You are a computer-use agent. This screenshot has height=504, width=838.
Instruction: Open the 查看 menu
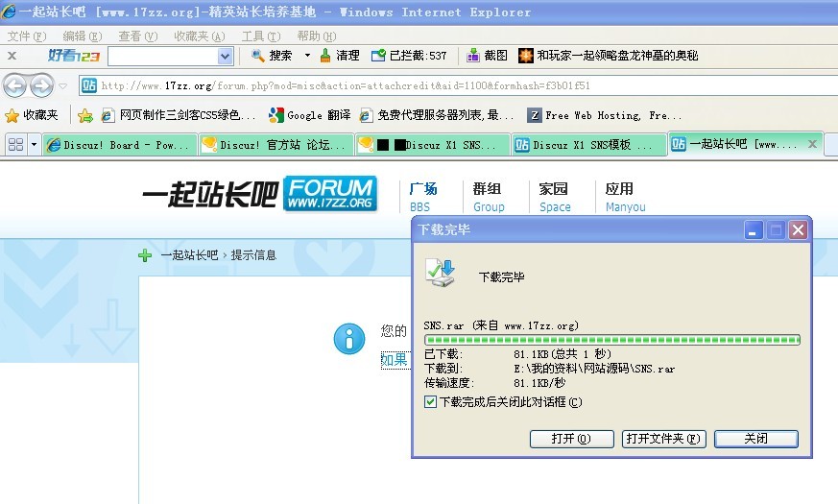(x=138, y=36)
